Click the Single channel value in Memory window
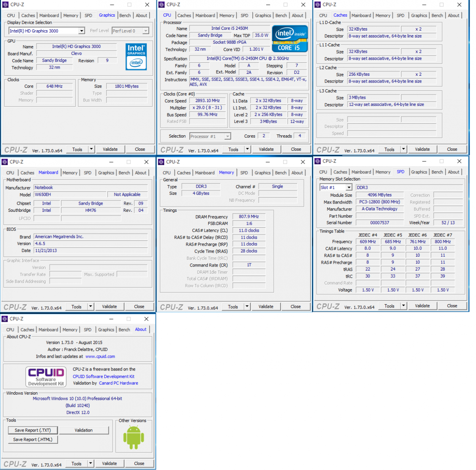The width and height of the screenshot is (476, 470). [x=278, y=187]
